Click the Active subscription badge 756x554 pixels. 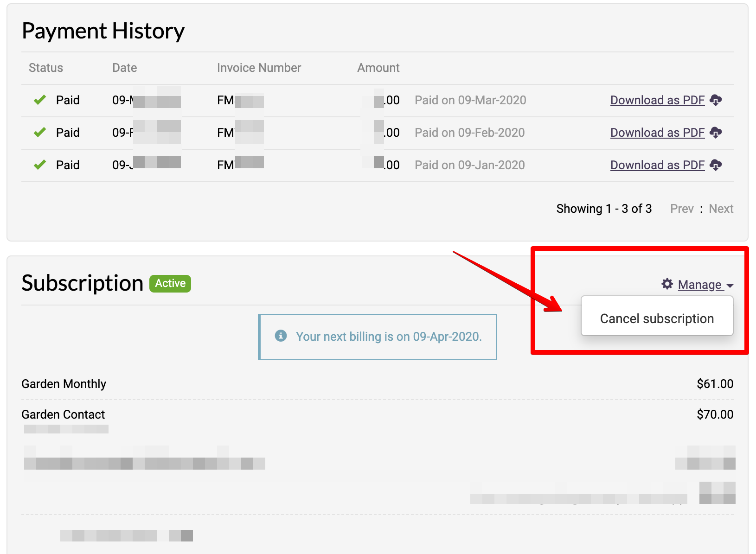(170, 283)
